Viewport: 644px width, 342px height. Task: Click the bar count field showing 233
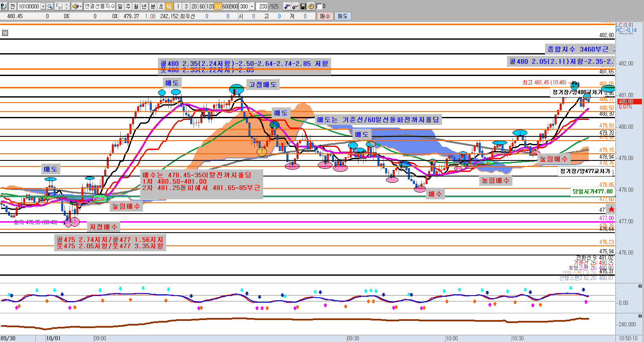pos(263,6)
